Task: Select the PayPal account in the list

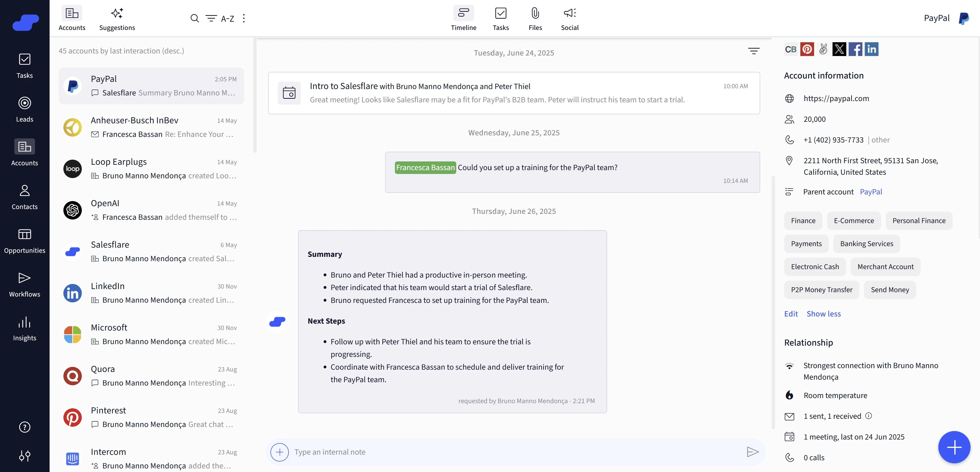Action: [151, 86]
